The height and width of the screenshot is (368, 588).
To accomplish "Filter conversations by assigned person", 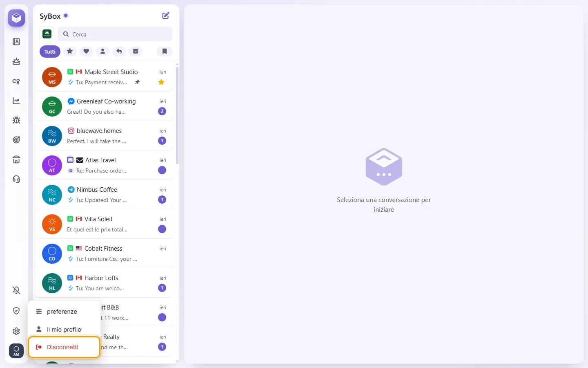I will coord(102,52).
